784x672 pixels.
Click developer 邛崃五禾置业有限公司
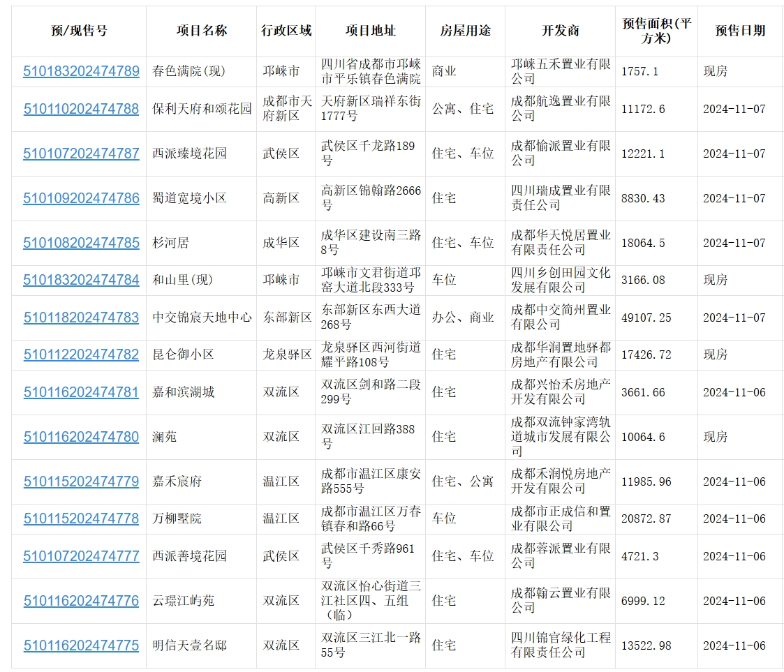click(561, 71)
